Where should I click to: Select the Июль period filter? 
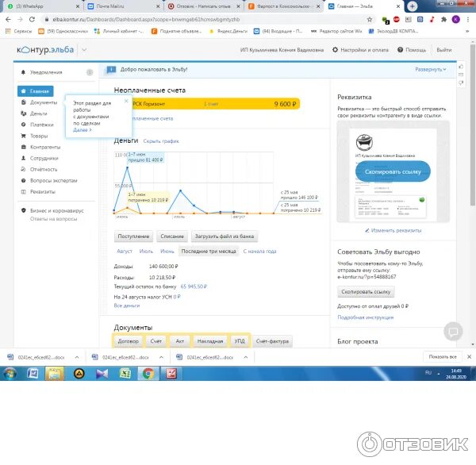146,252
